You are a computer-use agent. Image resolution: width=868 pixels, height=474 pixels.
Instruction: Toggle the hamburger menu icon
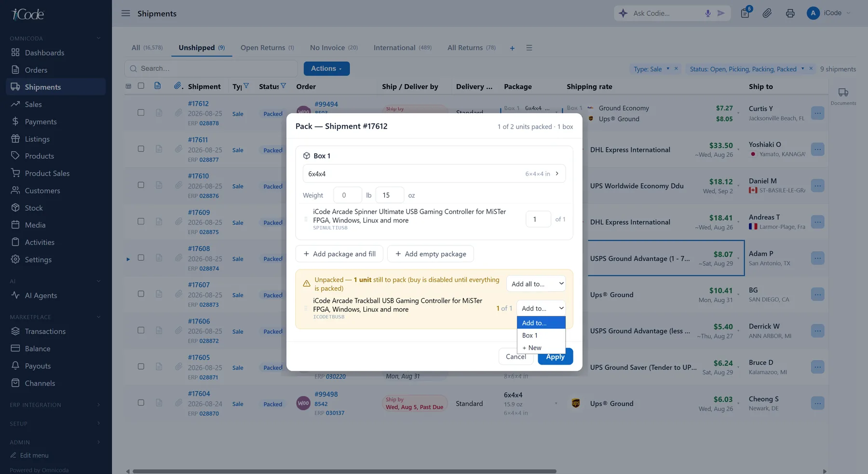click(x=126, y=14)
